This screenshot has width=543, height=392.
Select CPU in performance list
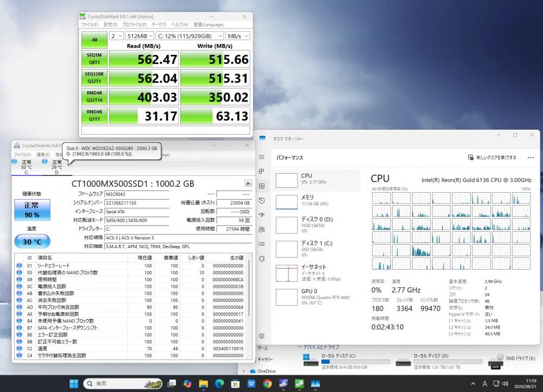coord(317,180)
